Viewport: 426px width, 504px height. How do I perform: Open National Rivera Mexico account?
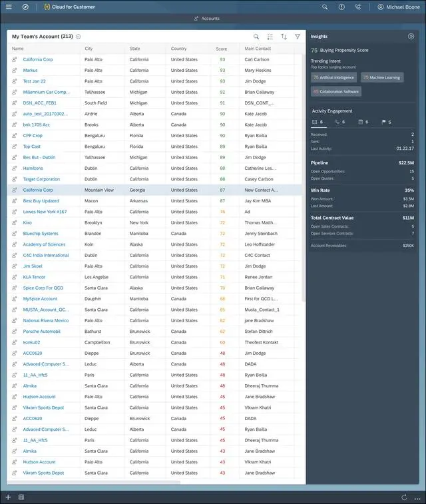pos(46,321)
